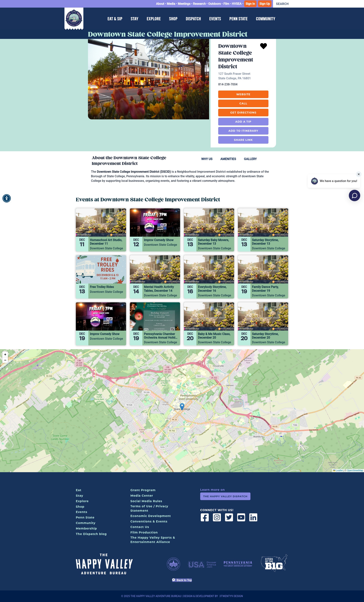Open Improv Comedy Show on Dec 12

click(x=155, y=230)
